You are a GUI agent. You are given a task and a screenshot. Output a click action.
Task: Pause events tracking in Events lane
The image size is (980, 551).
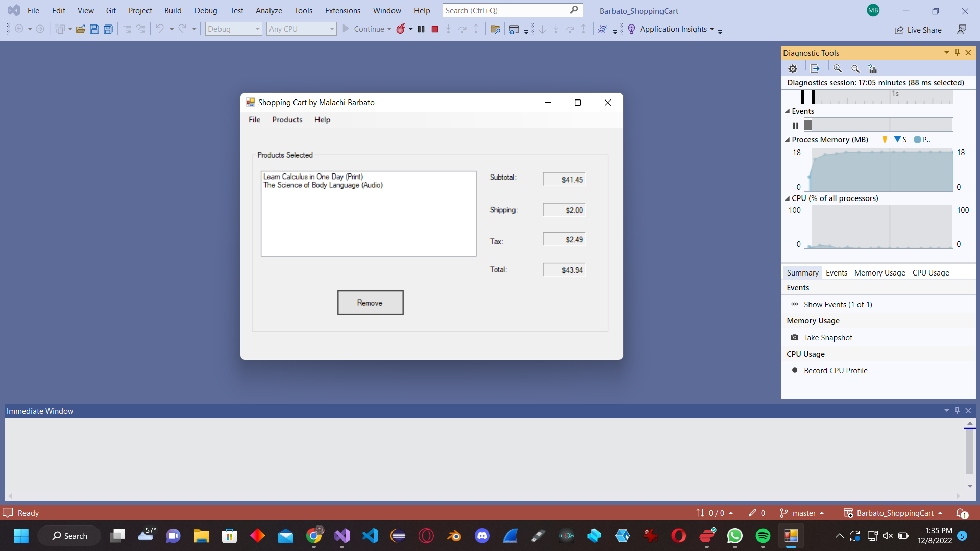796,126
